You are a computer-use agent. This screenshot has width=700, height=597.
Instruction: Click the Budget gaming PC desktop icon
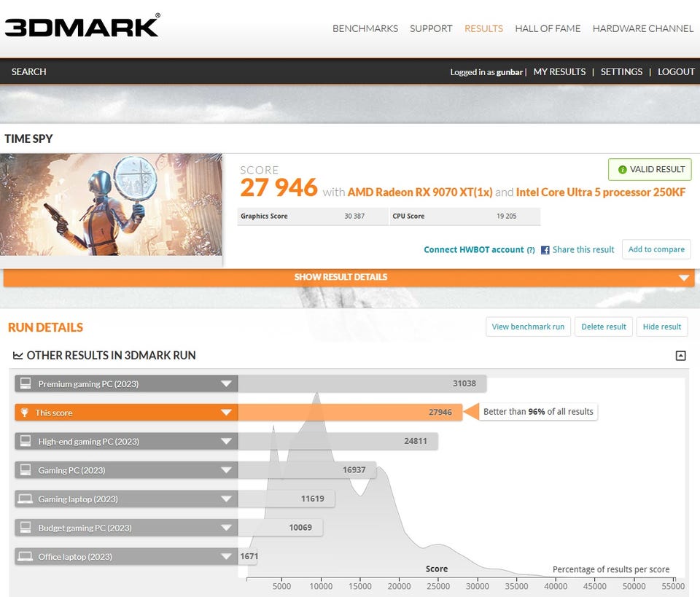(x=26, y=528)
